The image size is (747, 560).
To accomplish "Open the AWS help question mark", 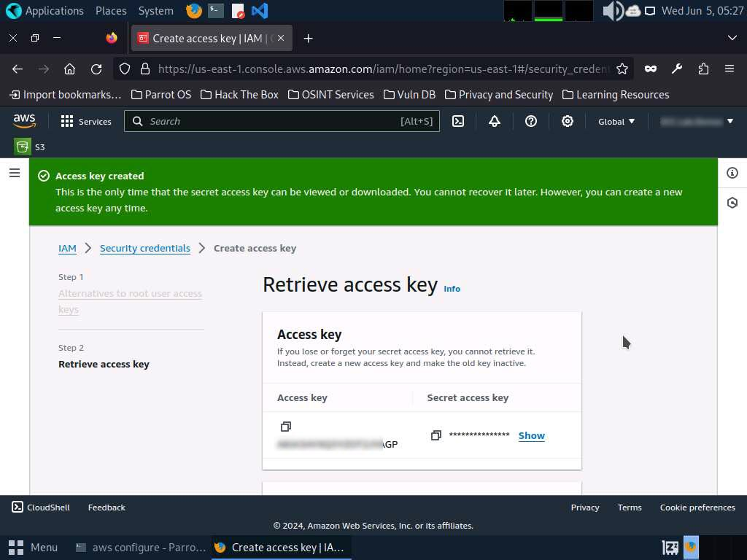I will pyautogui.click(x=531, y=121).
